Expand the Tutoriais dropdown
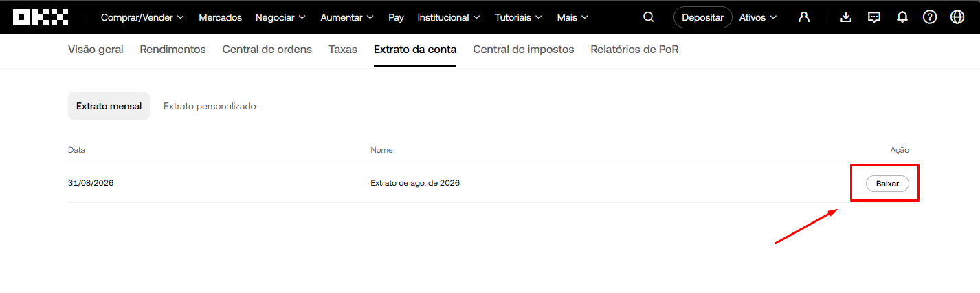 tap(518, 17)
